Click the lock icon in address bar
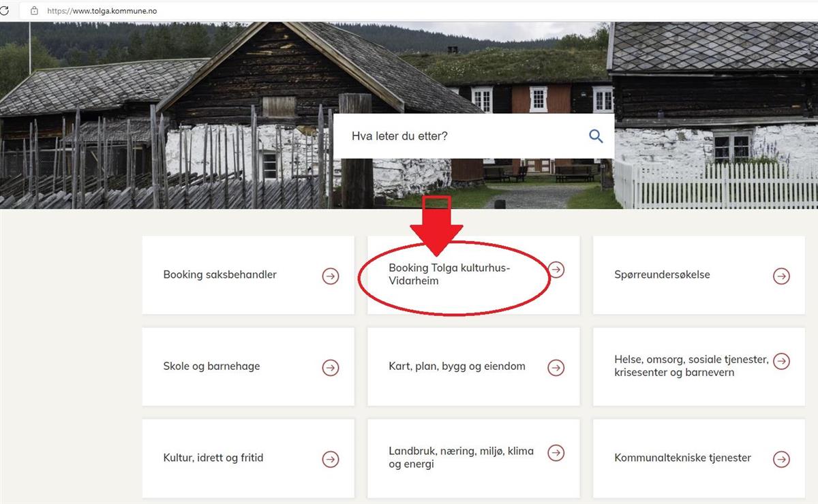Screen dimensions: 818x504 tap(33, 11)
